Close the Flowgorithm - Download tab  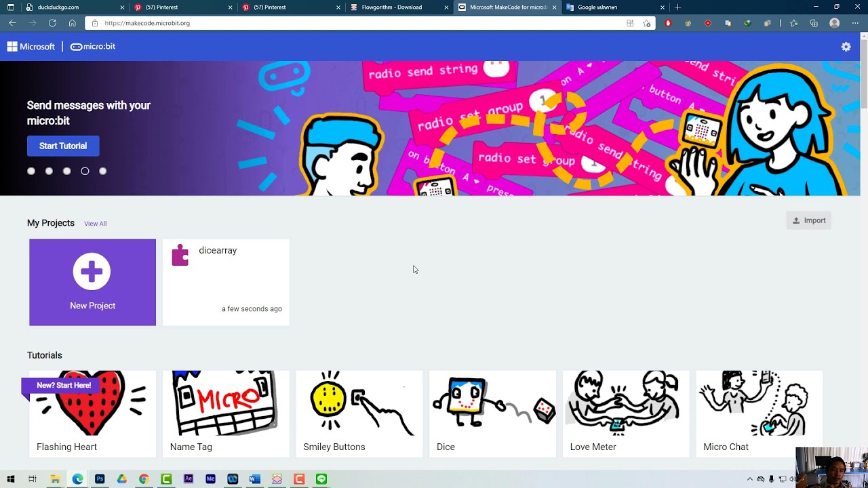[446, 7]
